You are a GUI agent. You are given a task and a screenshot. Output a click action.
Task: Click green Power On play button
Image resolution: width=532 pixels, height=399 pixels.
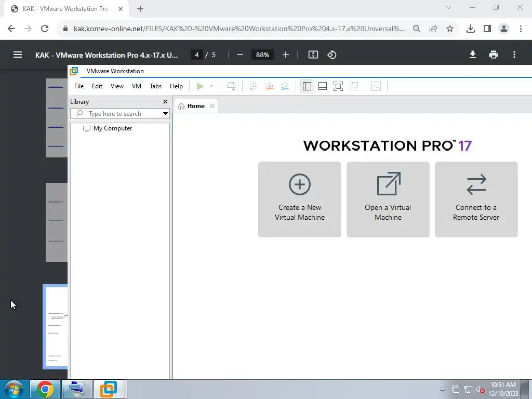[200, 86]
